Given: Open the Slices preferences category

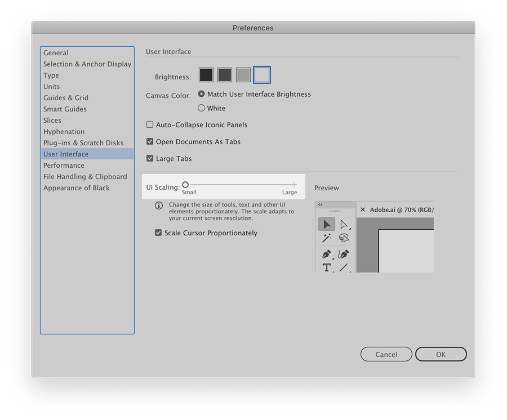Looking at the screenshot, I should [87, 120].
